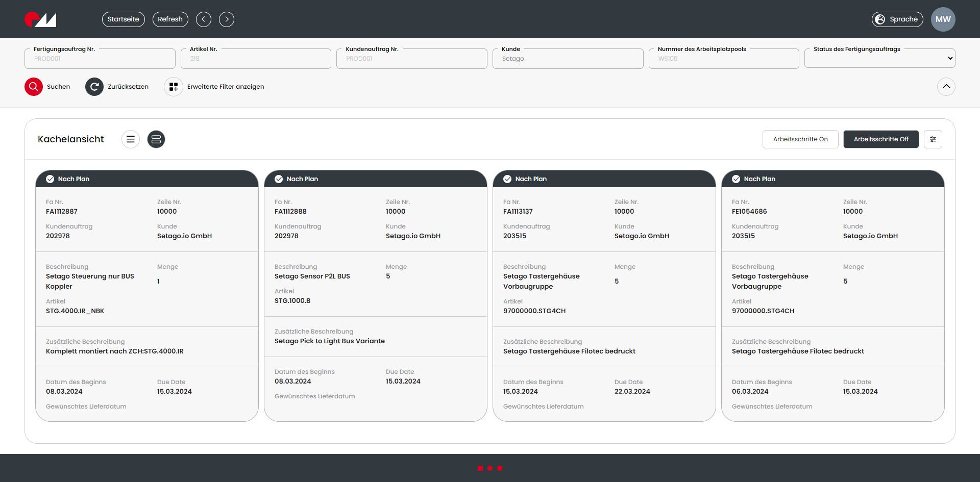Click the red company logo

coord(40,19)
